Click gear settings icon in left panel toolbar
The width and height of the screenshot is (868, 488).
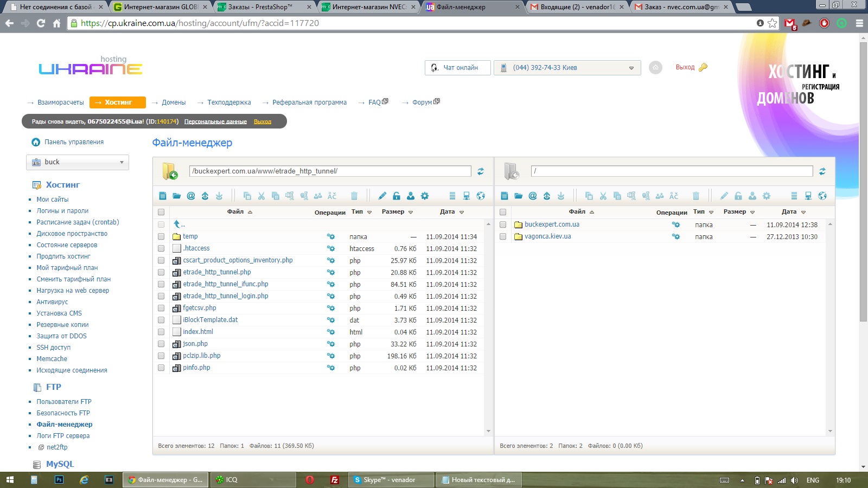pos(425,196)
